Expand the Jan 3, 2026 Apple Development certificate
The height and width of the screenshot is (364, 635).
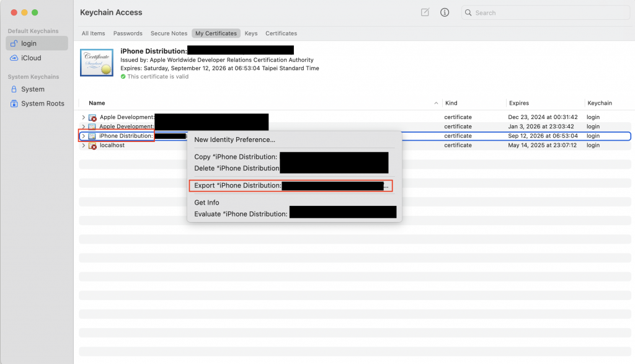[x=84, y=127]
